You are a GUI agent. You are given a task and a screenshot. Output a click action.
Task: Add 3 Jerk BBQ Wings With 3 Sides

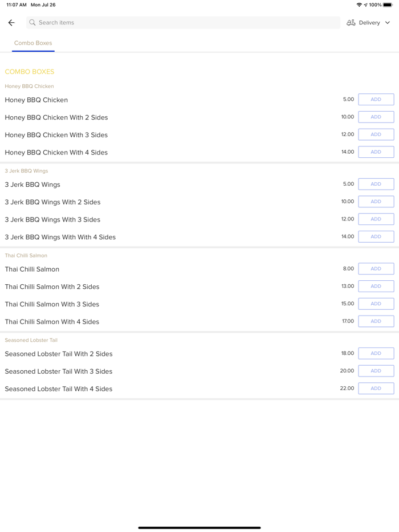pyautogui.click(x=376, y=219)
